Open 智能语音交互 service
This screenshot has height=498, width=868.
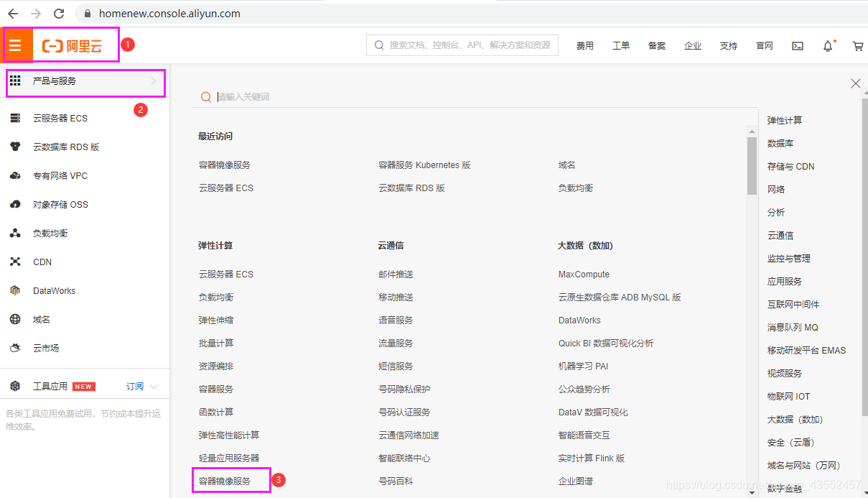(x=584, y=435)
